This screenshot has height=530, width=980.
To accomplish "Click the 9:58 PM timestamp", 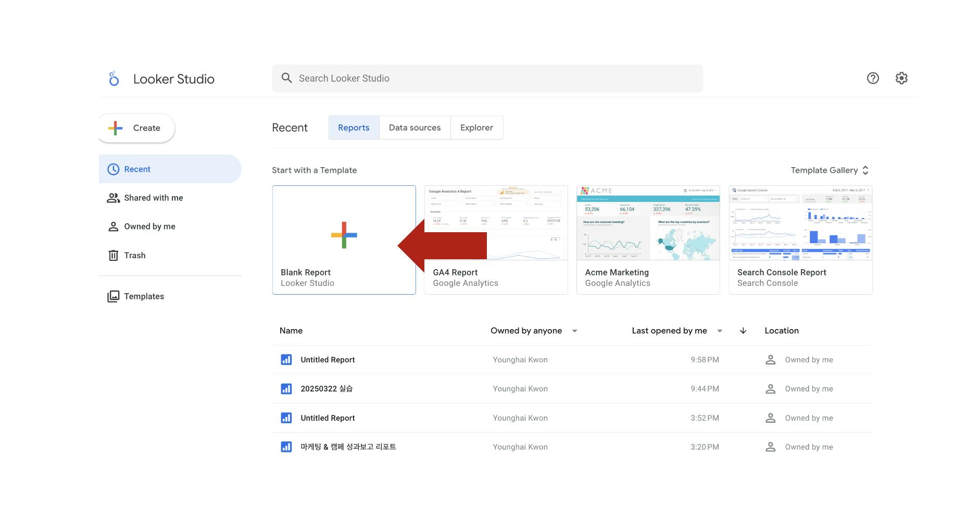I will click(x=705, y=360).
